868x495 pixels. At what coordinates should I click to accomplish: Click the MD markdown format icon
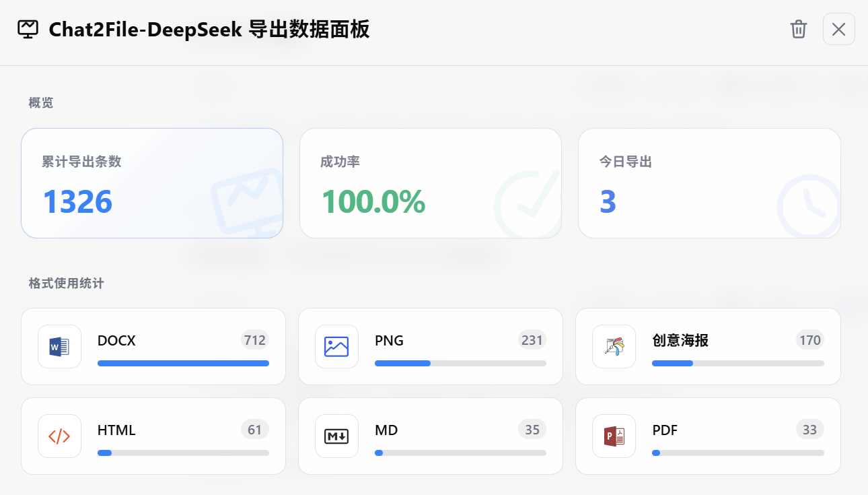[x=336, y=436]
